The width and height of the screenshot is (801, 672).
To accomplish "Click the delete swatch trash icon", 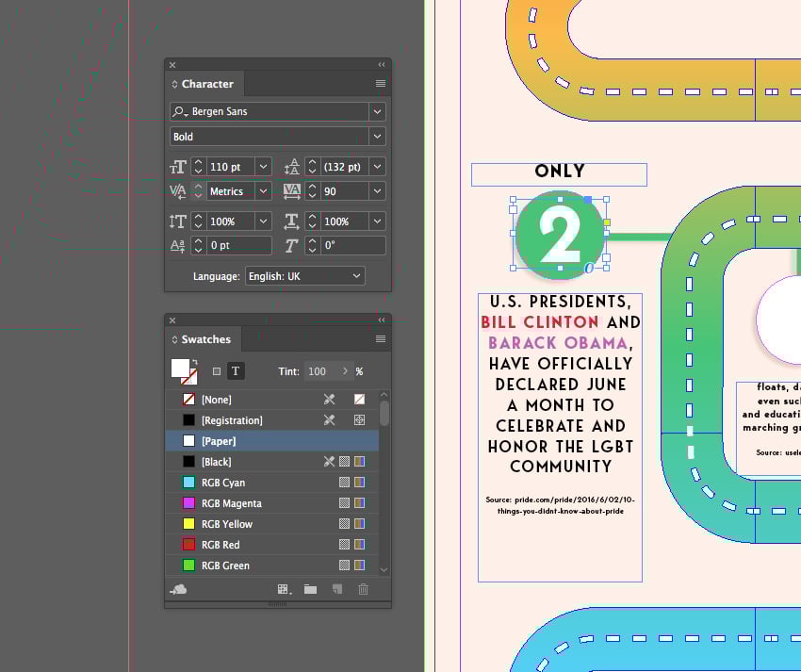I will [x=363, y=589].
